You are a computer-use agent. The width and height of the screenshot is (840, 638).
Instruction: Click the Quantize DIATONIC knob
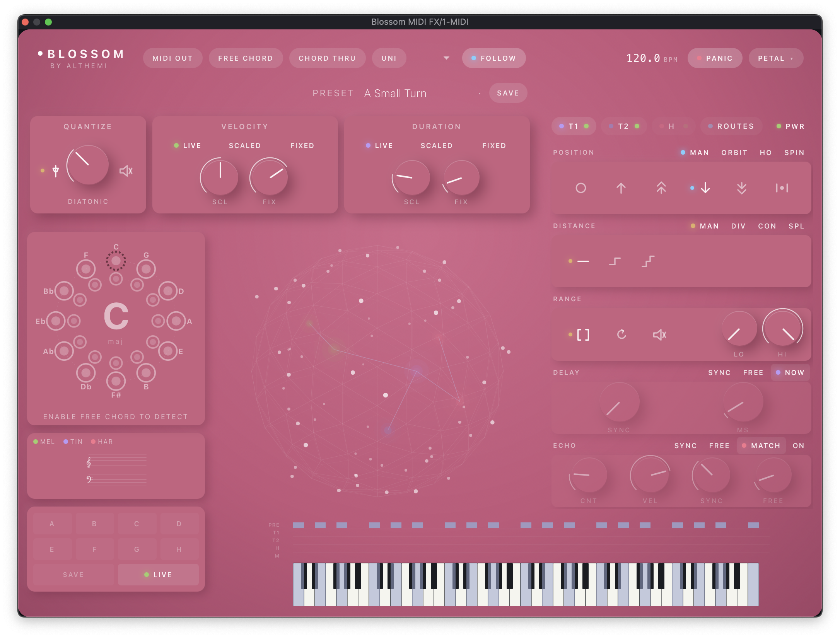point(88,165)
